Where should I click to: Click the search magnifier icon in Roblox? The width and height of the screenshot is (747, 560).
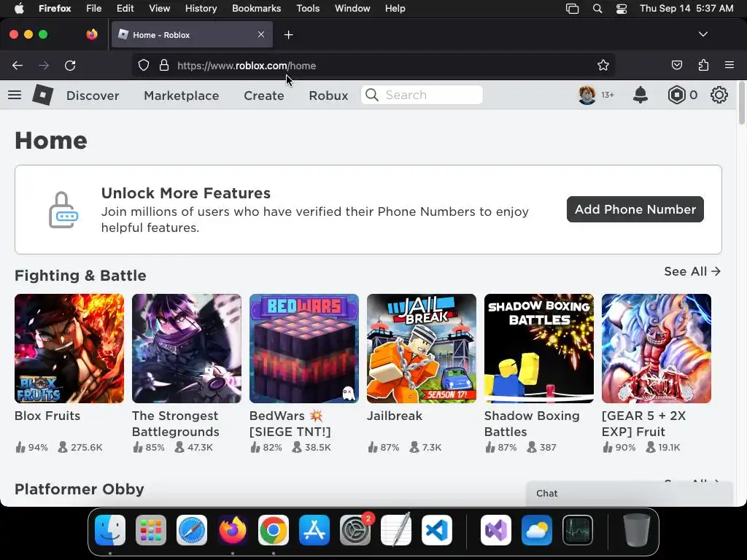point(372,96)
